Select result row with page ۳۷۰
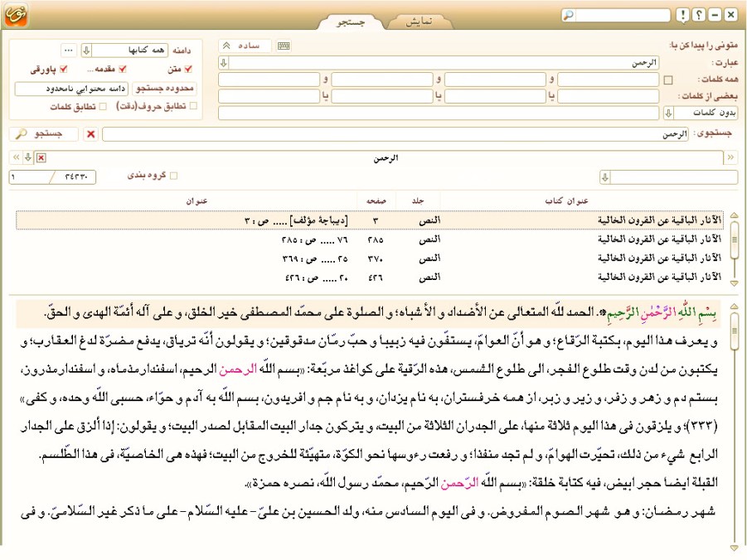This screenshot has width=747, height=560. (370, 258)
